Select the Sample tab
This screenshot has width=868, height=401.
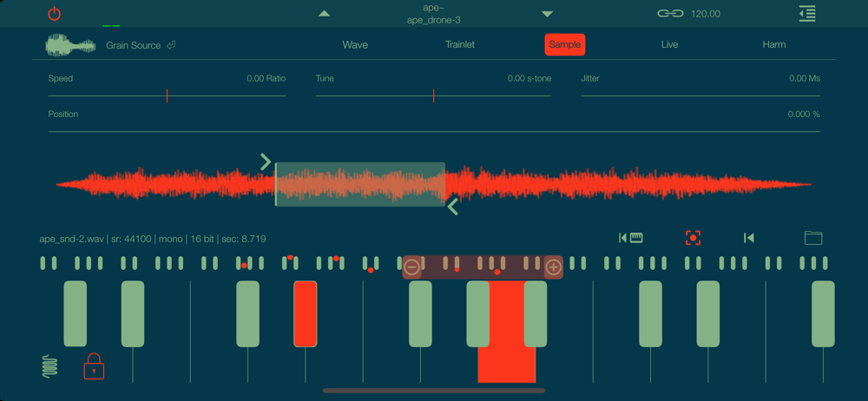[x=565, y=45]
